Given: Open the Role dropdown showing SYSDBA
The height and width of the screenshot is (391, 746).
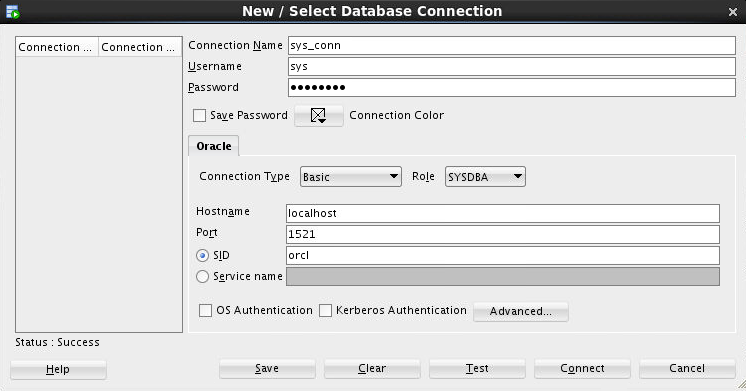Looking at the screenshot, I should 485,176.
